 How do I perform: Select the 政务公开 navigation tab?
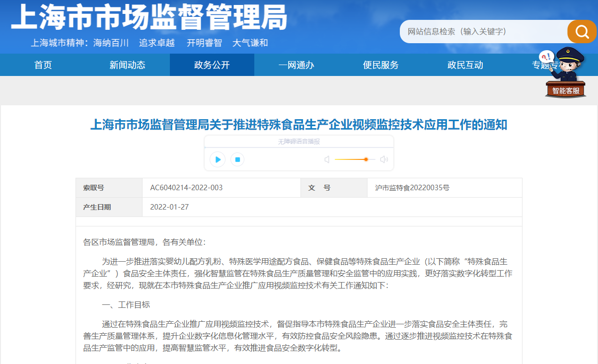tap(212, 65)
